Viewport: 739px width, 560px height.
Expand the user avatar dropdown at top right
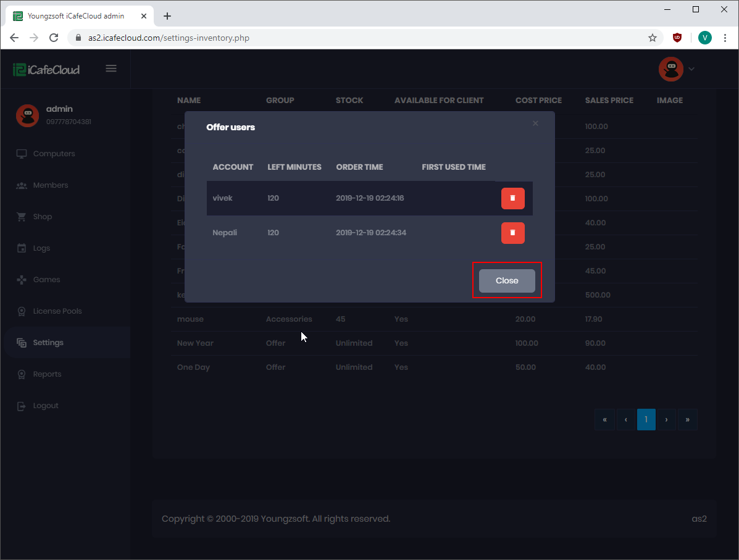tap(677, 69)
